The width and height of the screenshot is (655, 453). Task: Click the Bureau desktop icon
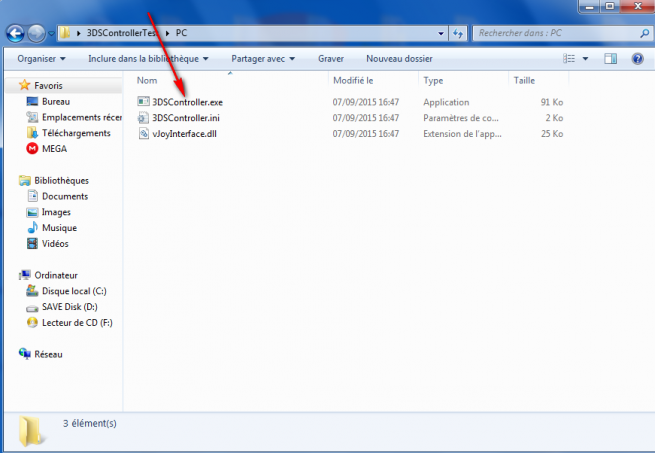(32, 101)
